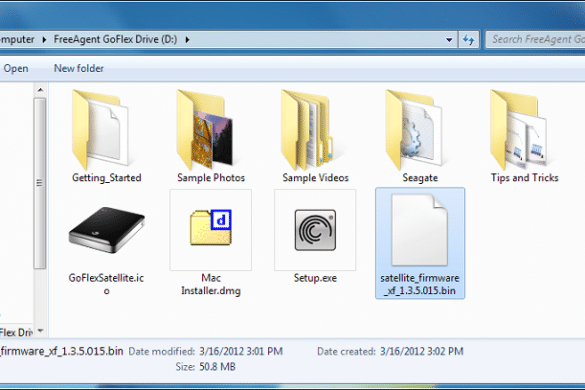This screenshot has height=390, width=585.
Task: Click navigation pane scroll up arrow
Action: (40, 90)
